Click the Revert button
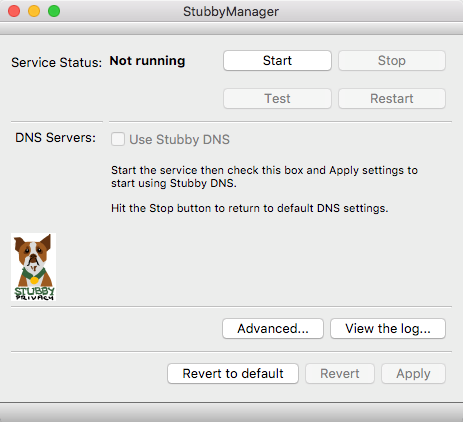Viewport: 463px width, 422px height. 340,374
